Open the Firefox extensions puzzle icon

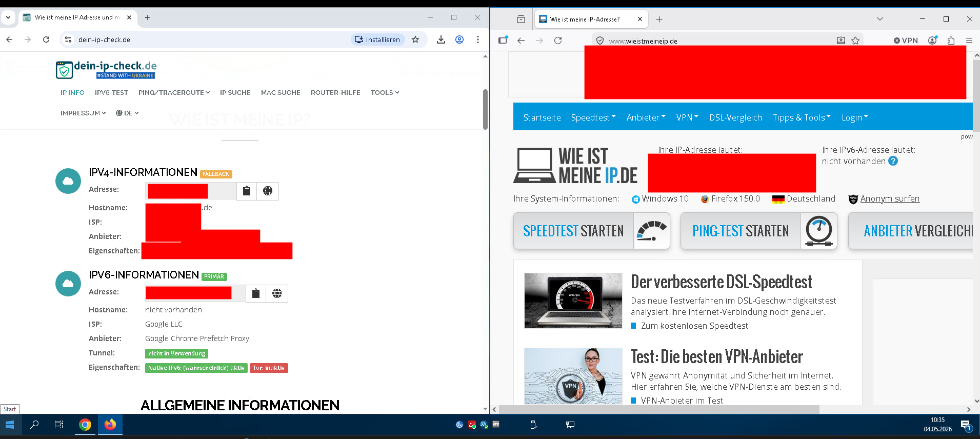point(951,41)
